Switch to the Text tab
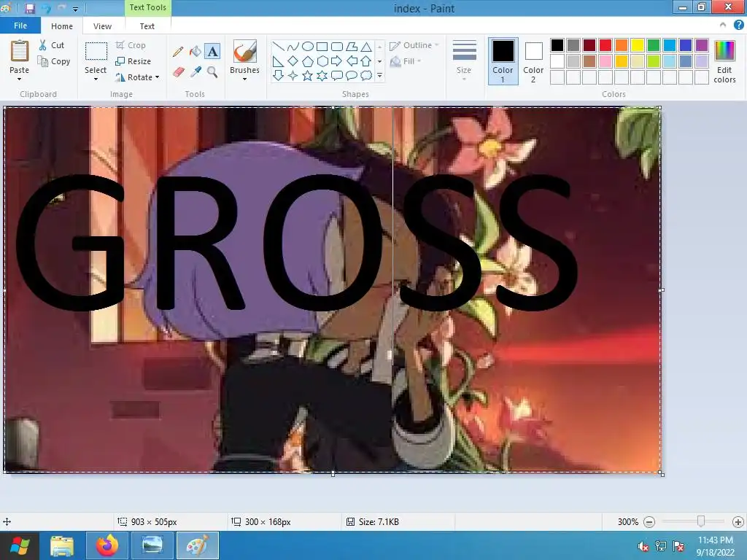 (x=147, y=26)
